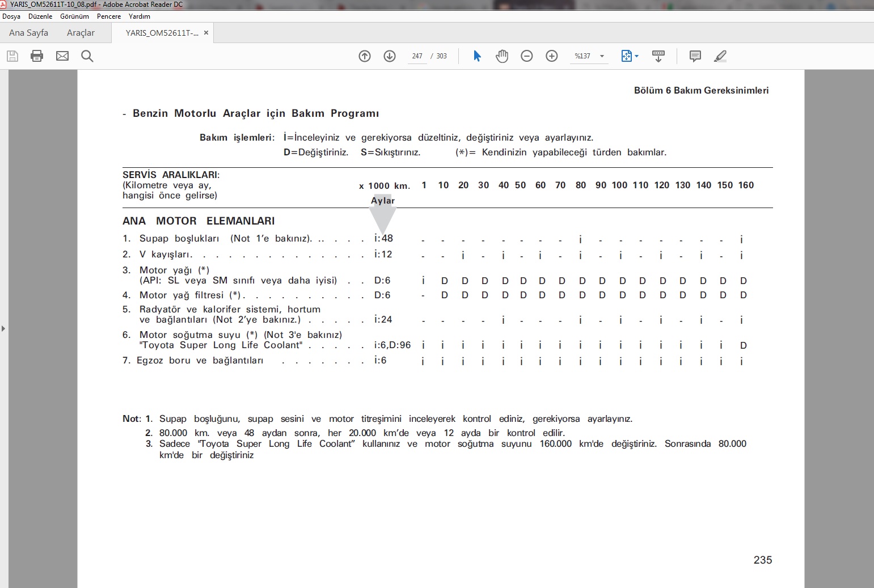Click the 'ANA MOTOR ELEMANLARI' section title

pos(199,221)
